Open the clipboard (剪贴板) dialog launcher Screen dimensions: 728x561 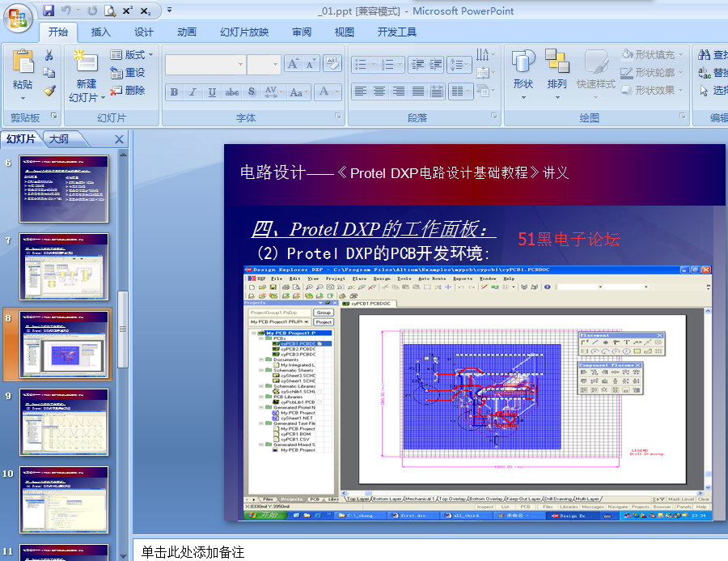[x=54, y=117]
